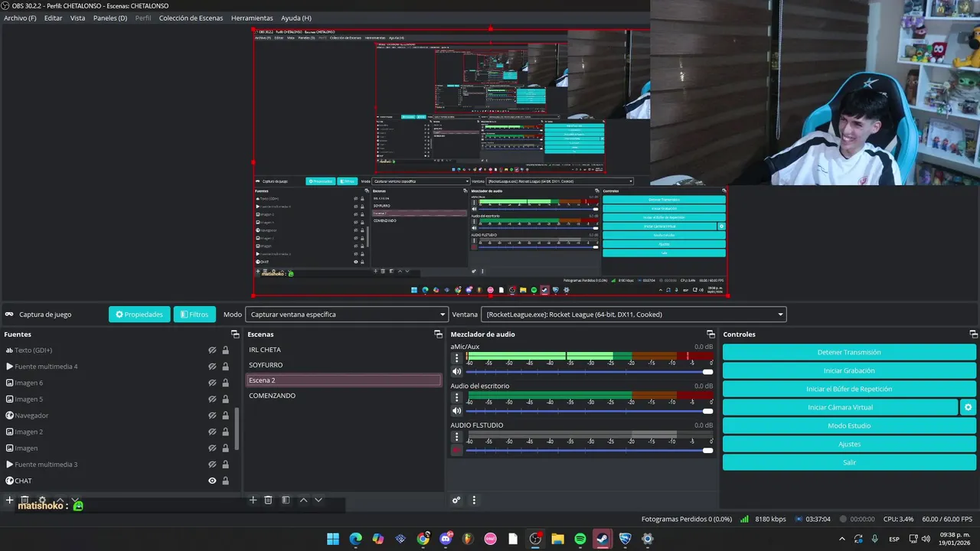Add a new source in Fuentes panel
This screenshot has width=980, height=551.
[x=9, y=500]
